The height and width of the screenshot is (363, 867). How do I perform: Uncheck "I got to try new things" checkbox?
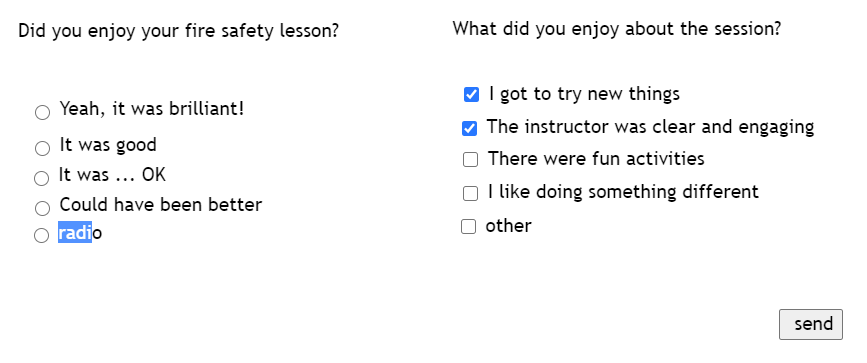tap(471, 95)
